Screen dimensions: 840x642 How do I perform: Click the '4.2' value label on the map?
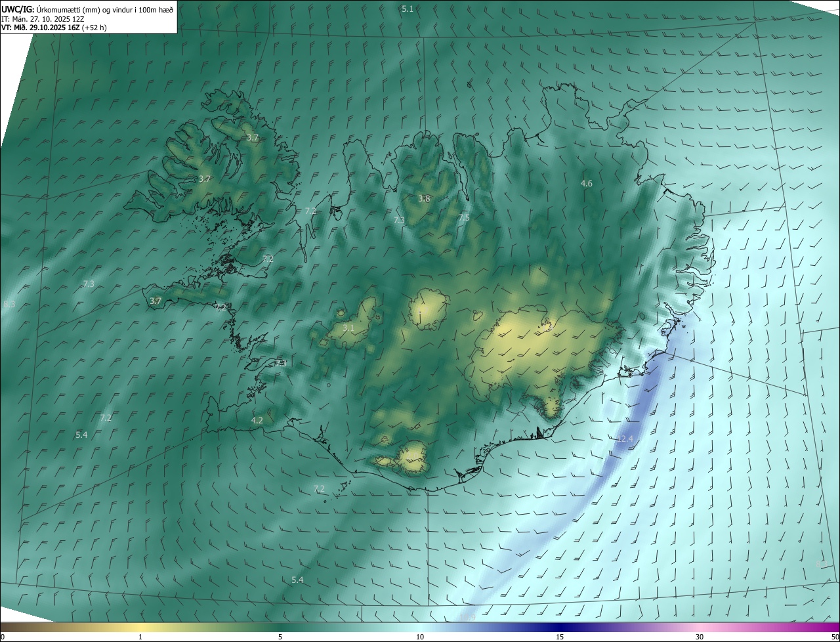pos(257,420)
